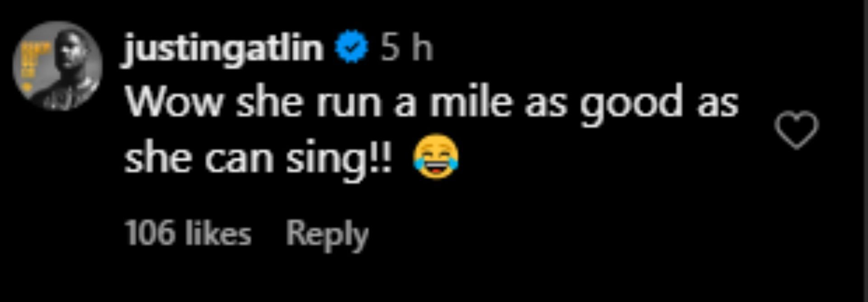Click the blue verified badge
The height and width of the screenshot is (302, 868).
coord(352,47)
